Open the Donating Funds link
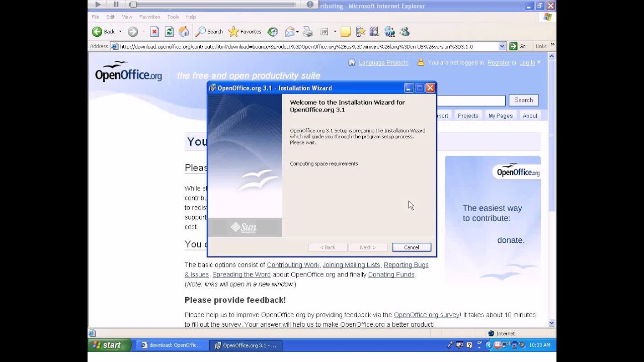Screen dimensions: 644x362 pos(391,275)
